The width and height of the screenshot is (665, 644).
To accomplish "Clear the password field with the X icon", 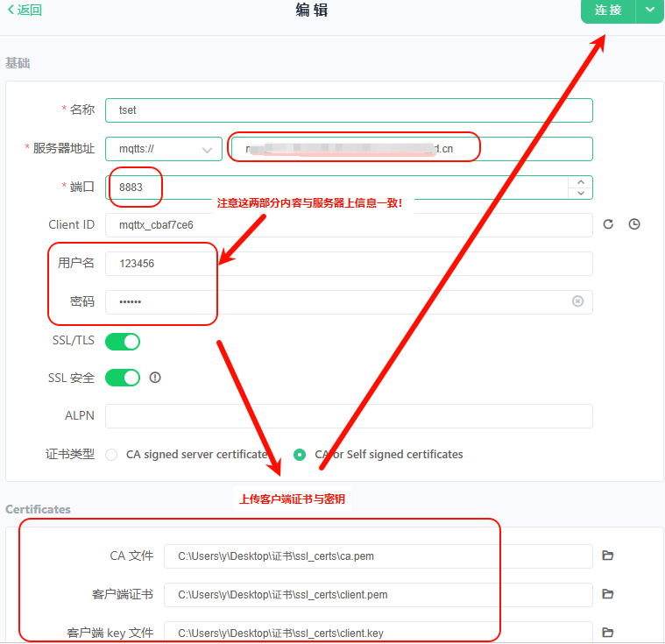I will (x=577, y=301).
